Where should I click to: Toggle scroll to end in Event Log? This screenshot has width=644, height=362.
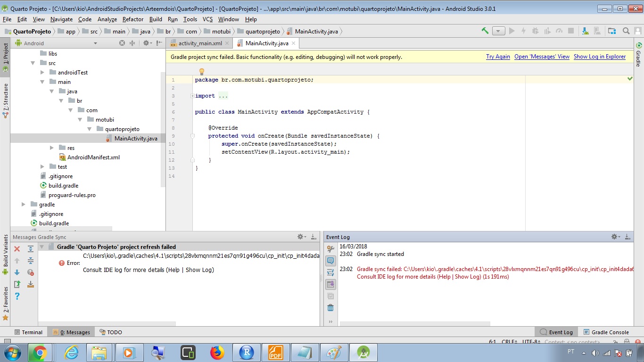click(330, 284)
